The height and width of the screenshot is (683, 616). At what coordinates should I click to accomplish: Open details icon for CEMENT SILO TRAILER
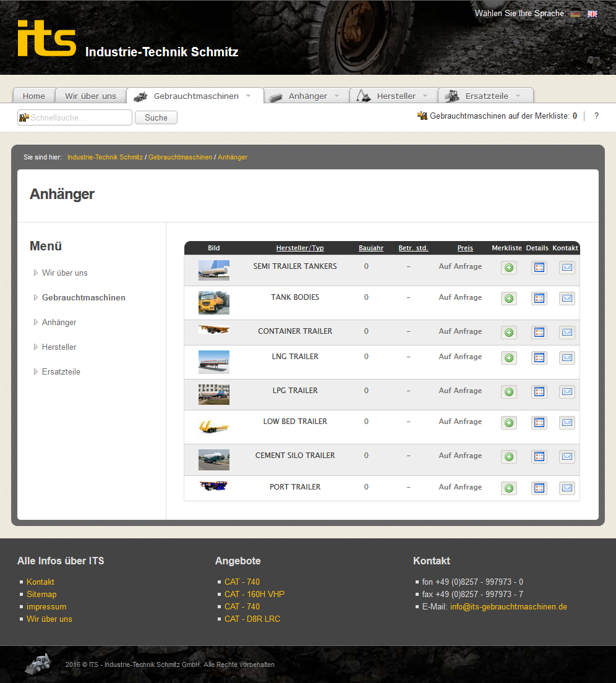click(539, 457)
